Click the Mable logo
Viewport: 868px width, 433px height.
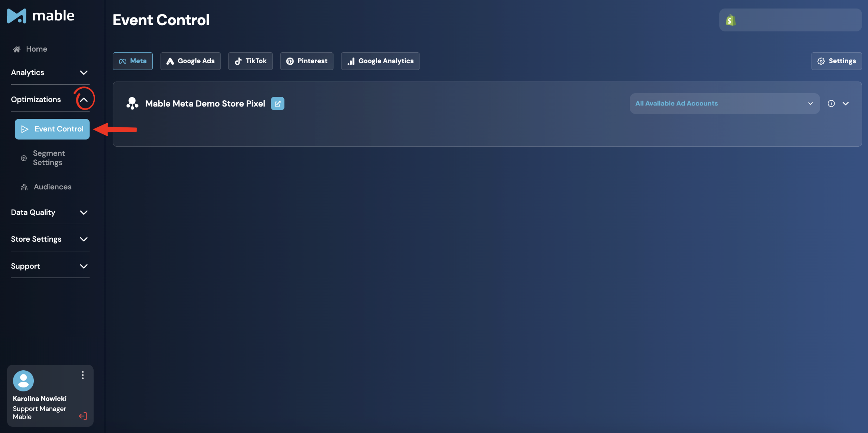(41, 16)
